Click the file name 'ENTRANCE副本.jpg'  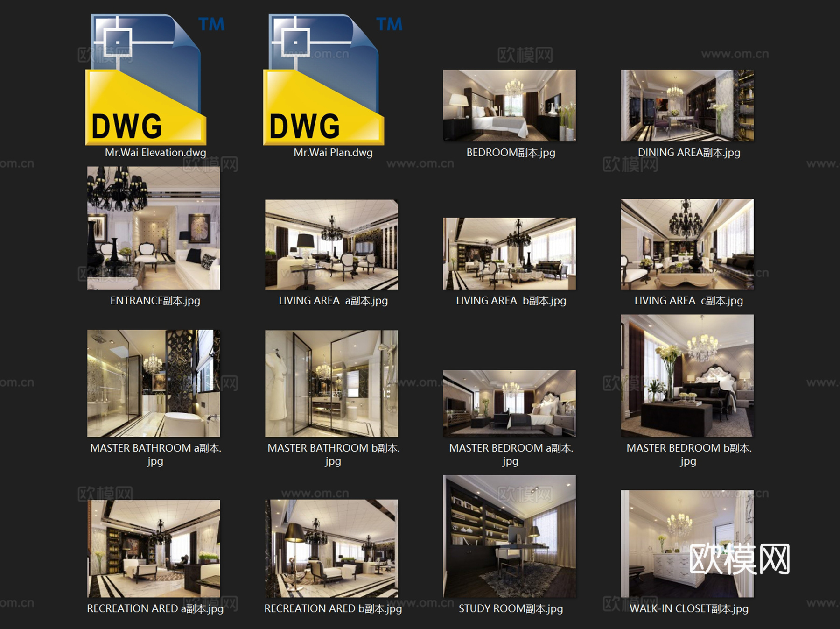tap(155, 301)
